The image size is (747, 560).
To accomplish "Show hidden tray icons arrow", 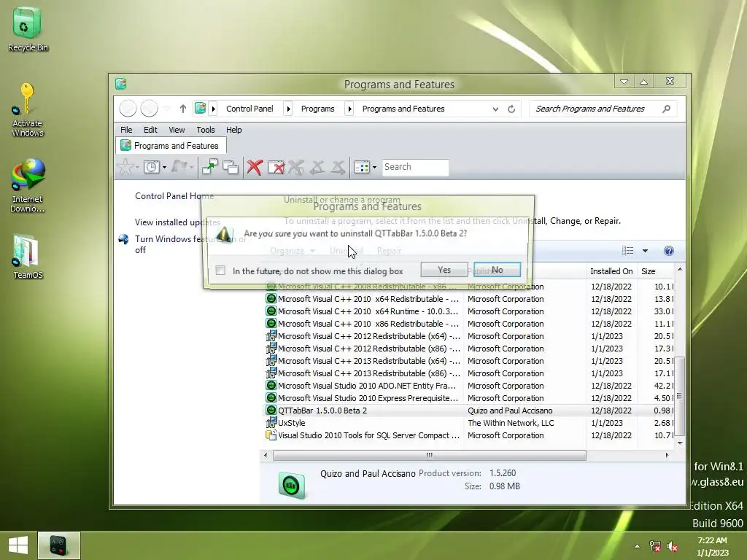I will click(x=637, y=546).
